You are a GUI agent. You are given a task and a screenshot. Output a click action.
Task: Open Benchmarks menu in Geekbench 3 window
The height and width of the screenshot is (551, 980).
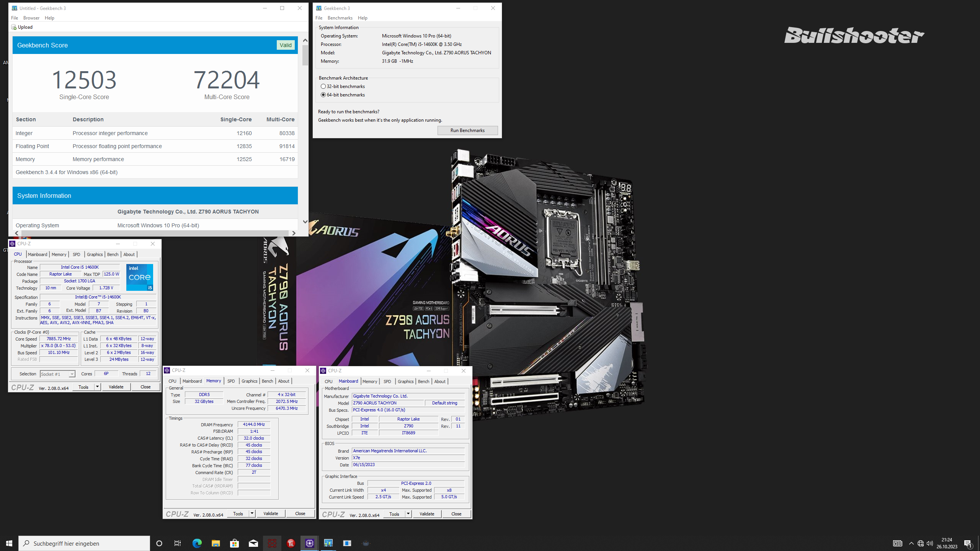(x=340, y=18)
